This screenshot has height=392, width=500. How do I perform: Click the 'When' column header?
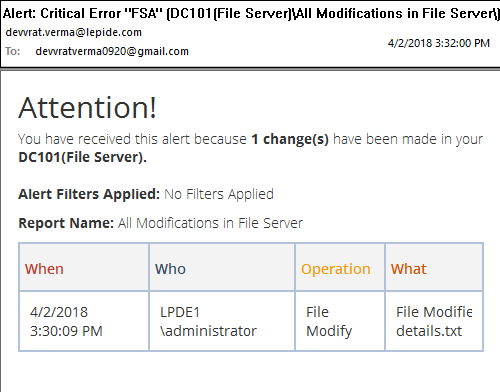[44, 269]
